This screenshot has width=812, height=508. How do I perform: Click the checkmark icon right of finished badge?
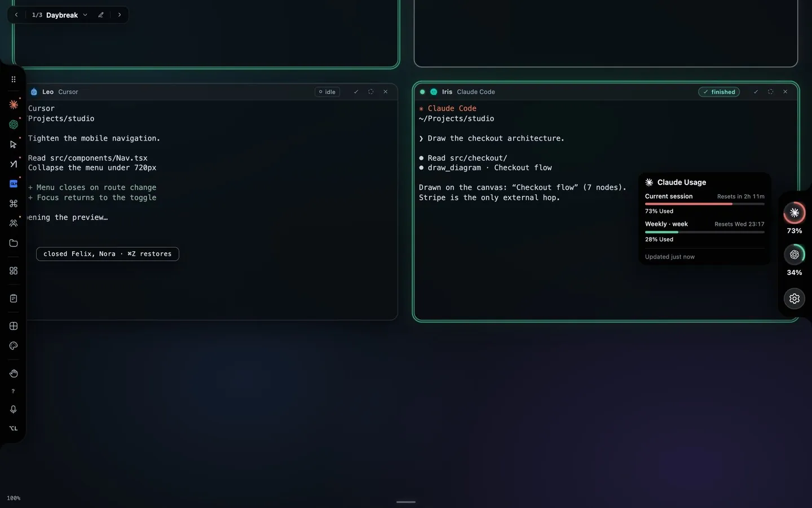pos(756,92)
